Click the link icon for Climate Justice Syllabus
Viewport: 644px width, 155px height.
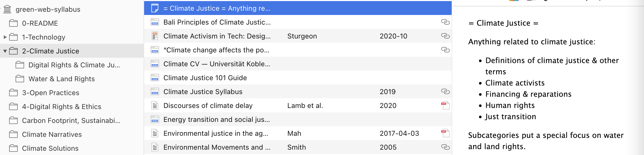coord(445,92)
